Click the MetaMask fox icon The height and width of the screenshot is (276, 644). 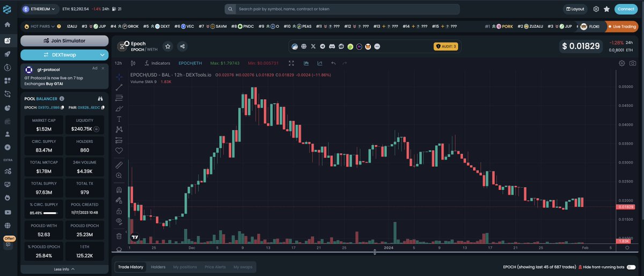coord(368,47)
